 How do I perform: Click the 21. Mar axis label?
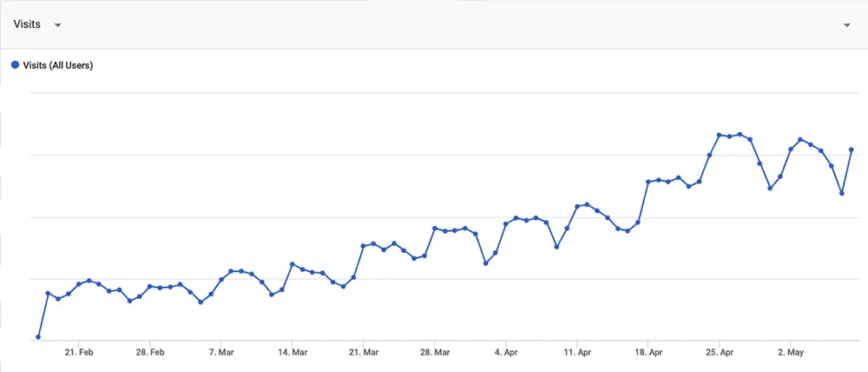[x=364, y=352]
